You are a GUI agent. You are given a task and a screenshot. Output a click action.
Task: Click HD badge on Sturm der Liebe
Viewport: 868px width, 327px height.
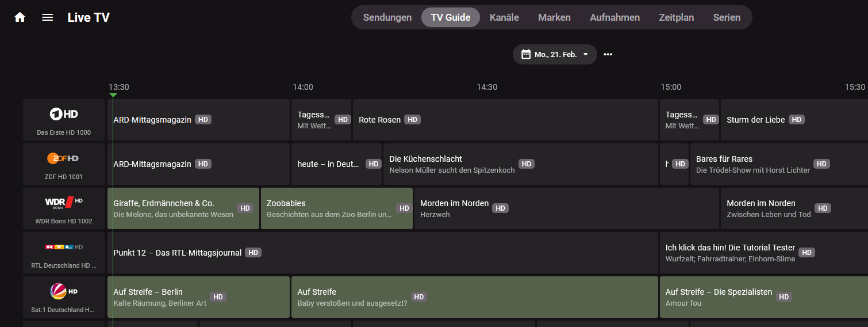tap(796, 120)
